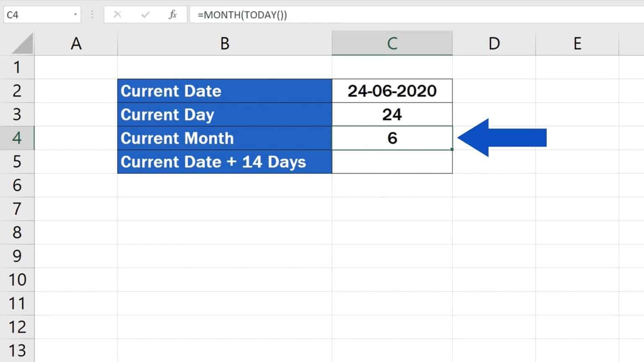Select column B header
Image resolution: width=644 pixels, height=362 pixels.
click(x=225, y=43)
